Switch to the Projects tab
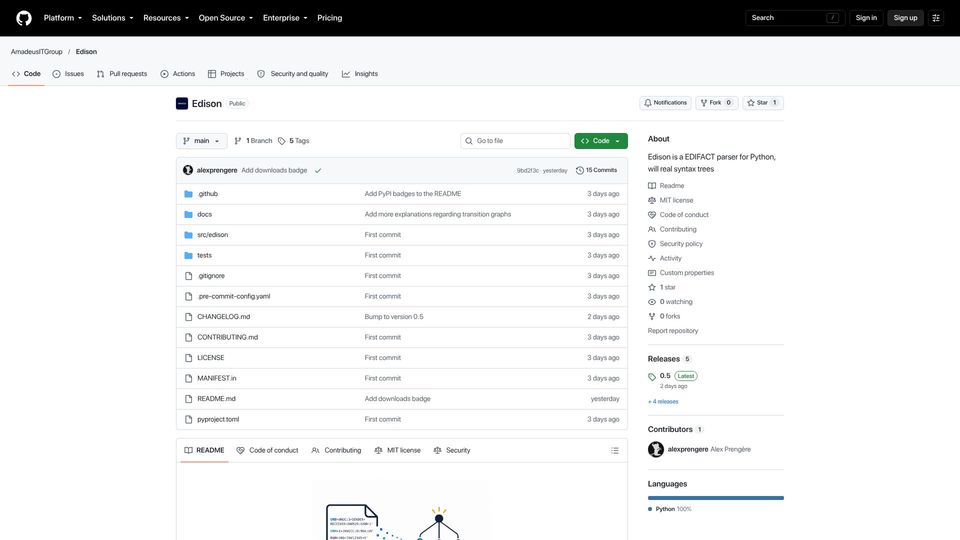Viewport: 960px width, 540px height. 226,73
